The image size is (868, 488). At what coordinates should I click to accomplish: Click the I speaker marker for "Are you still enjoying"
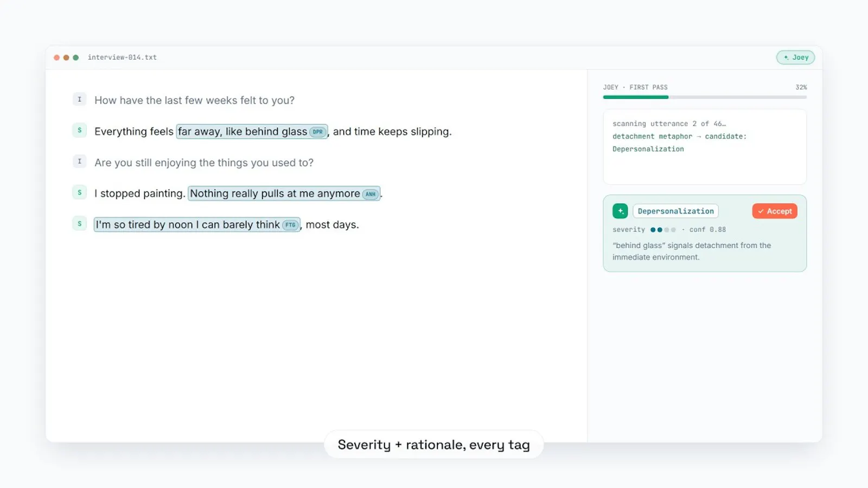coord(79,161)
